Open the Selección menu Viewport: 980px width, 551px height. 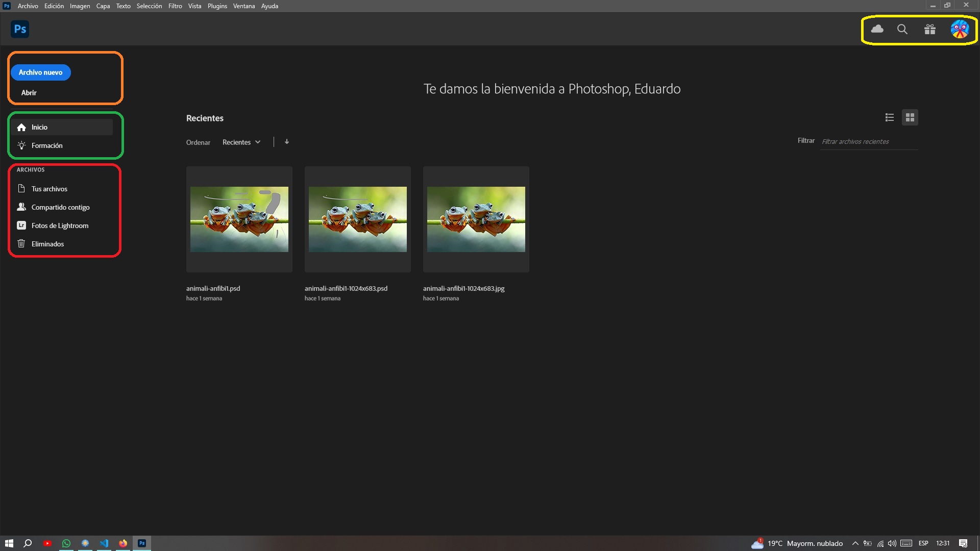(149, 6)
